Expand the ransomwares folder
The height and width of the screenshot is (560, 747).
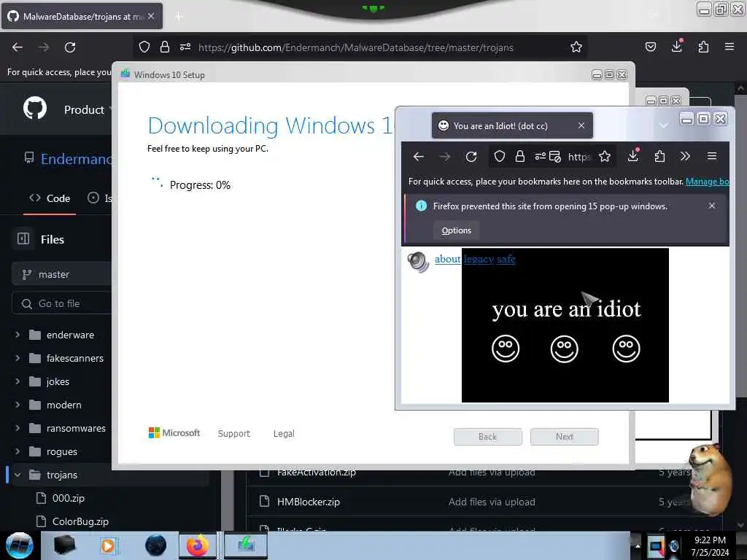[x=18, y=428]
